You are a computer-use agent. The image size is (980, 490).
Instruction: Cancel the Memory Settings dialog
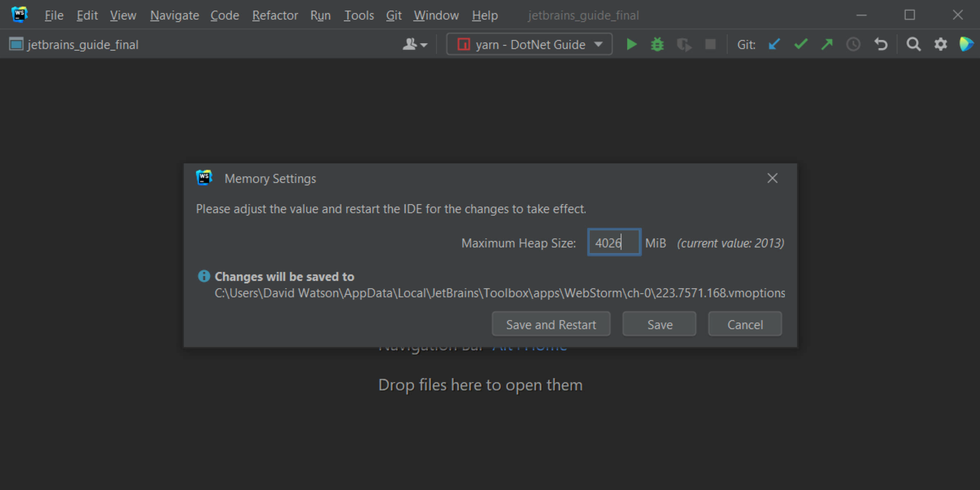coord(745,324)
